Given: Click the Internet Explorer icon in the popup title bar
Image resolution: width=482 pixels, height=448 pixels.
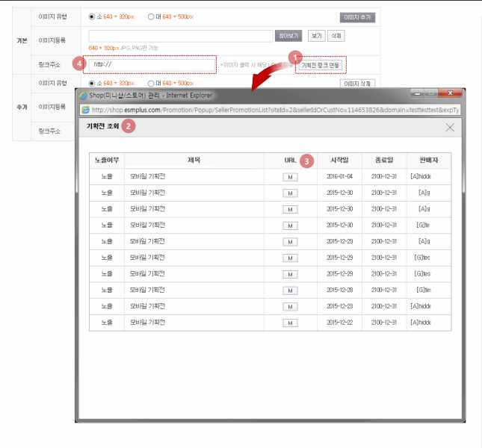Looking at the screenshot, I should click(x=84, y=96).
